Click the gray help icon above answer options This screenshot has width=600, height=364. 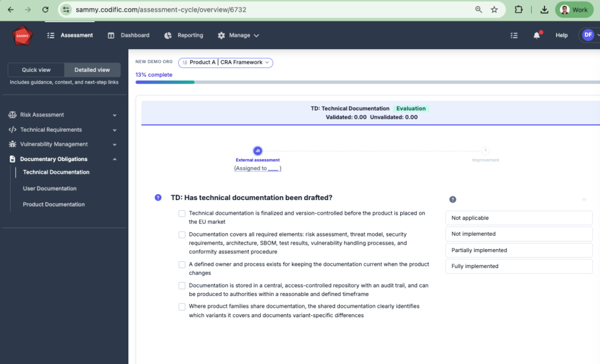[453, 200]
